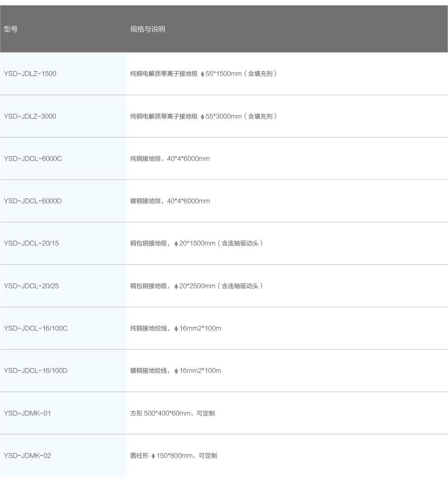This screenshot has height=486, width=448.
Task: Select the YSD-JDCL-20/15 model cell
Action: point(31,243)
